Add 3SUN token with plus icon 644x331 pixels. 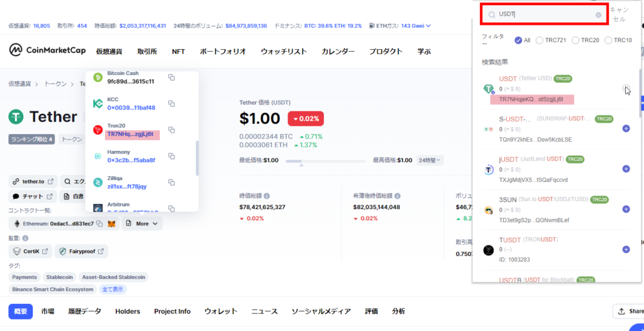(626, 209)
